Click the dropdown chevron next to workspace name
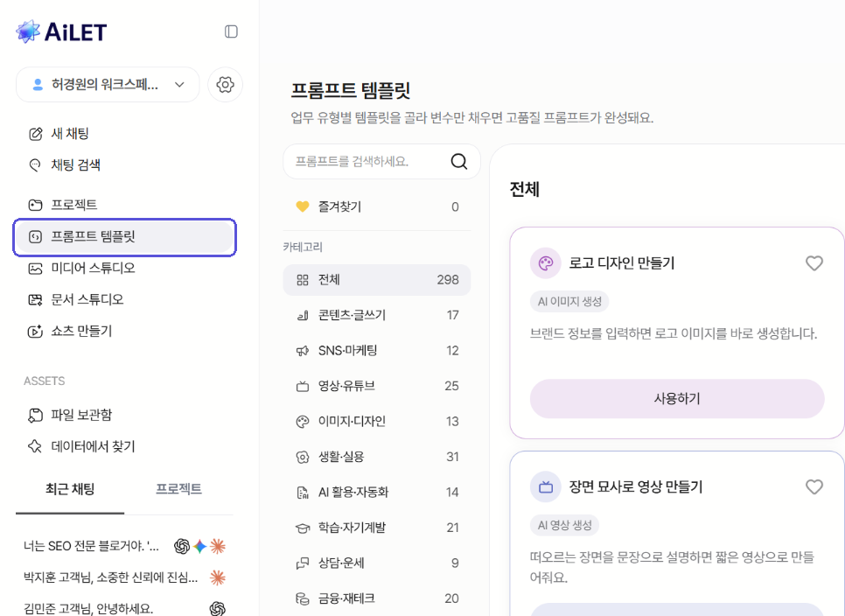This screenshot has width=845, height=616. 179,85
